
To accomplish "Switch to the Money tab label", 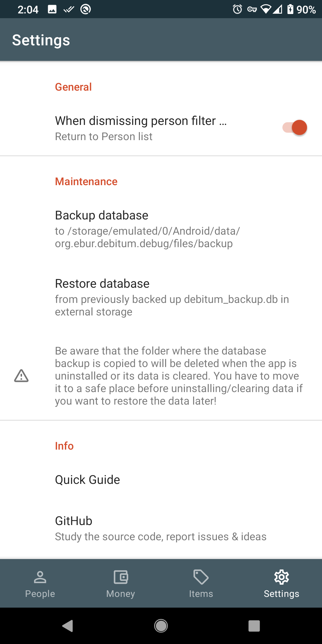I will click(x=121, y=594).
